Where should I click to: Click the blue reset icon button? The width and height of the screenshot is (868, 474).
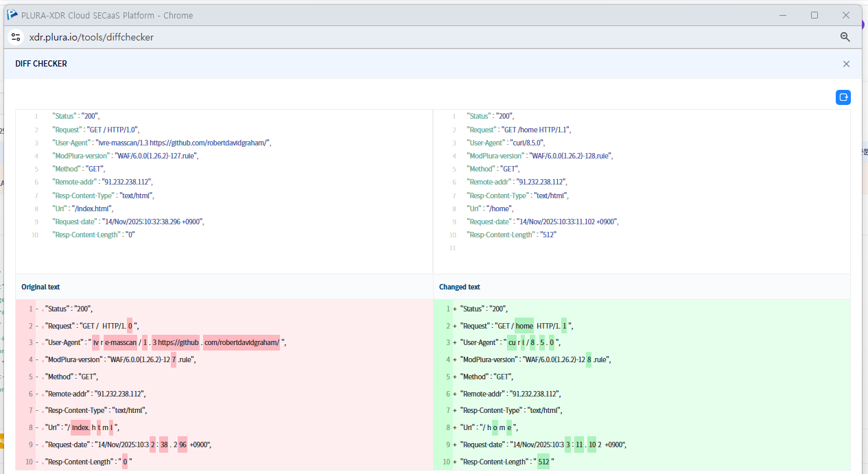(x=843, y=97)
